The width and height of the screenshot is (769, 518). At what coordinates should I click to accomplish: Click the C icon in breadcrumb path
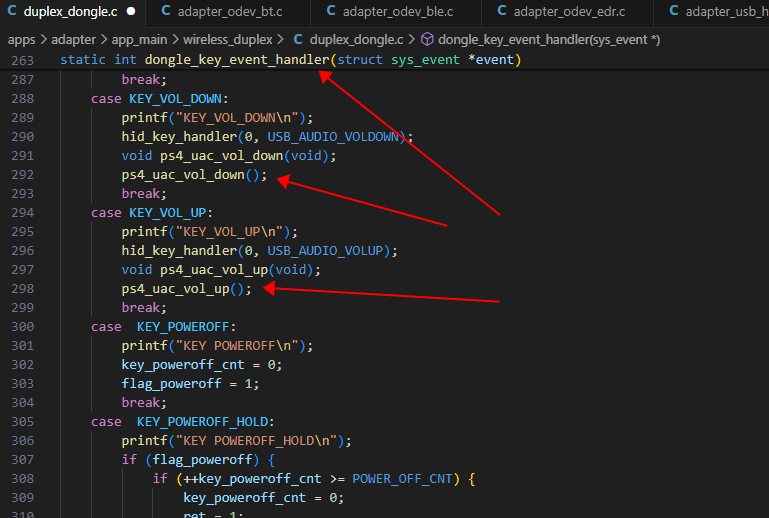click(298, 39)
